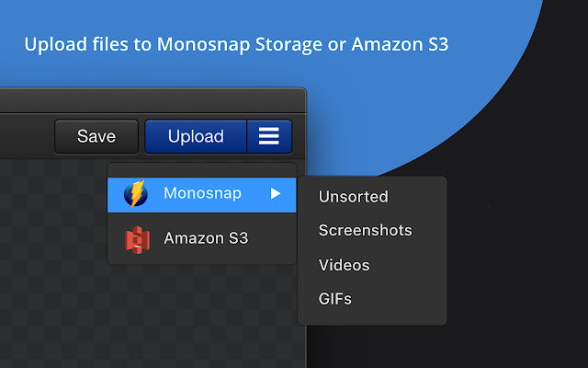Click the headline about Monosnap Storage
The height and width of the screenshot is (368, 588).
coord(236,43)
